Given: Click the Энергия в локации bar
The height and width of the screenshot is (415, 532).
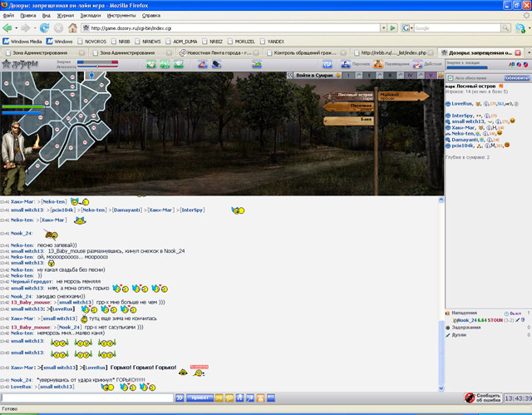Looking at the screenshot, I should (467, 67).
